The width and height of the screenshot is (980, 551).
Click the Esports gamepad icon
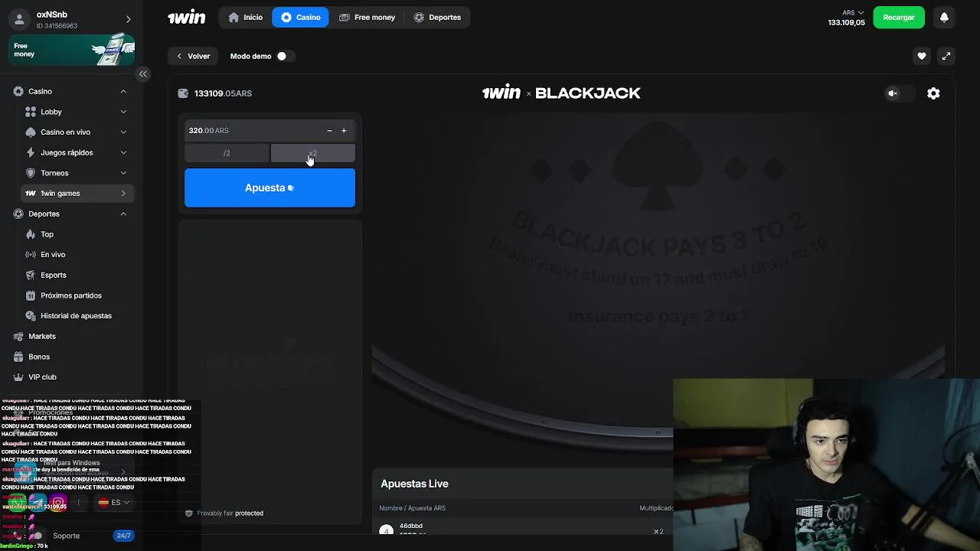31,275
